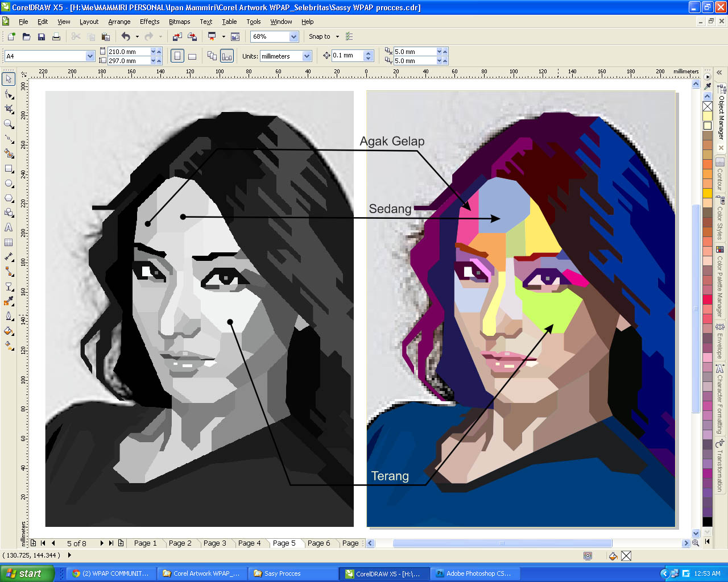Select the Table tool in toolbox
Viewport: 728px width, 582px height.
coord(9,242)
